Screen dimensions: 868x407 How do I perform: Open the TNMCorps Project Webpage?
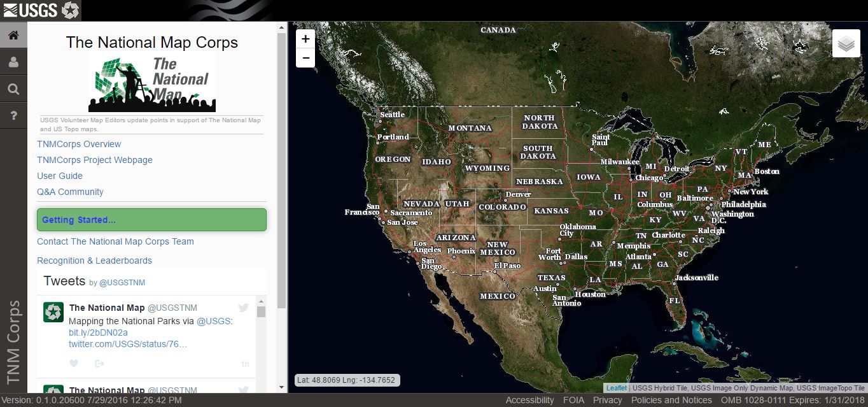tap(94, 160)
